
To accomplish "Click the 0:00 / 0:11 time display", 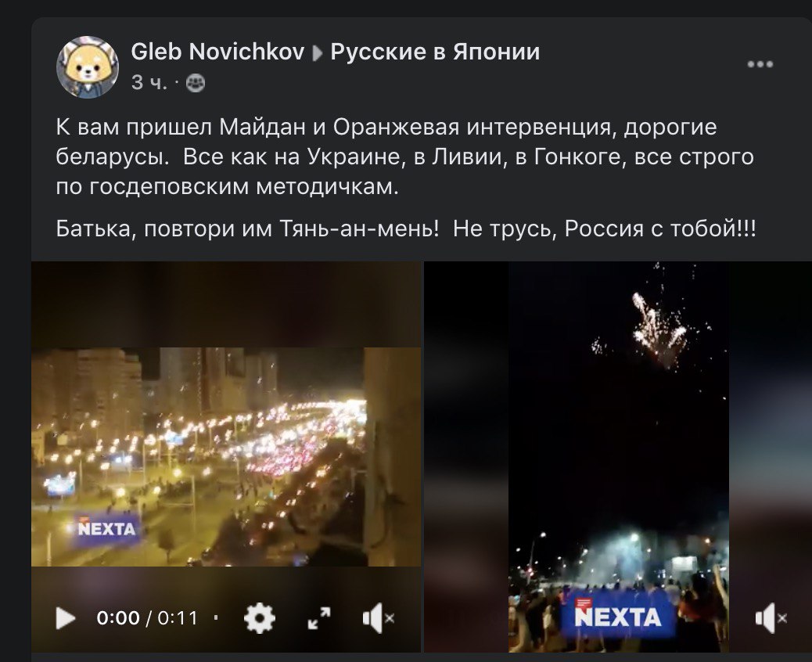I will click(147, 617).
